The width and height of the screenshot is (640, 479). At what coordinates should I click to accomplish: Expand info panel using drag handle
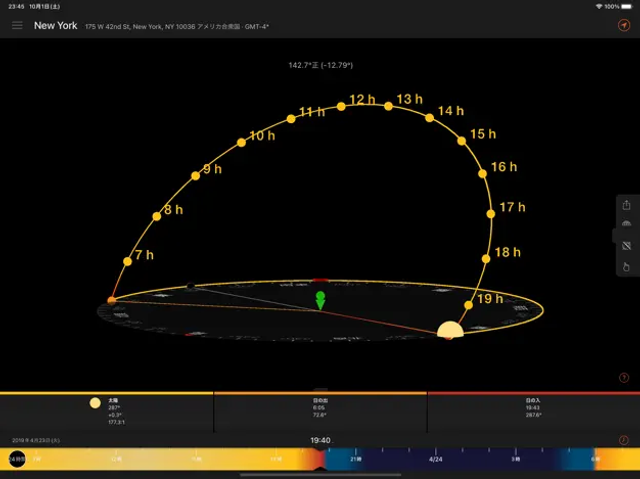pos(320,389)
